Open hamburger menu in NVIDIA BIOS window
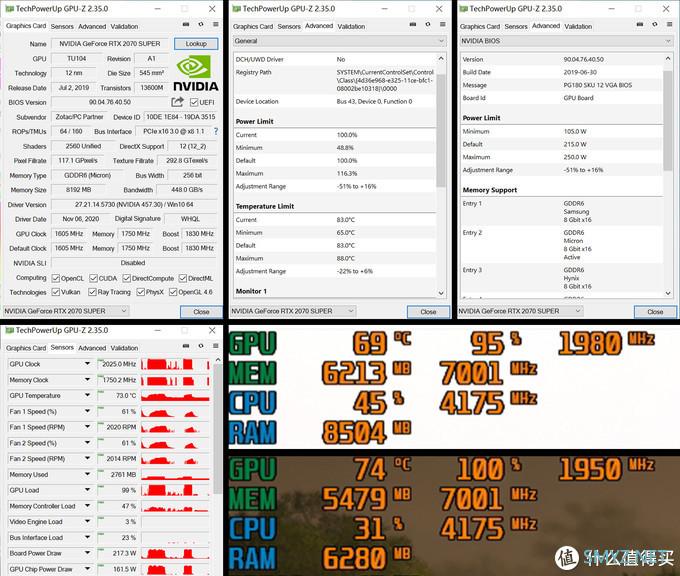680x576 pixels. pyautogui.click(x=670, y=25)
